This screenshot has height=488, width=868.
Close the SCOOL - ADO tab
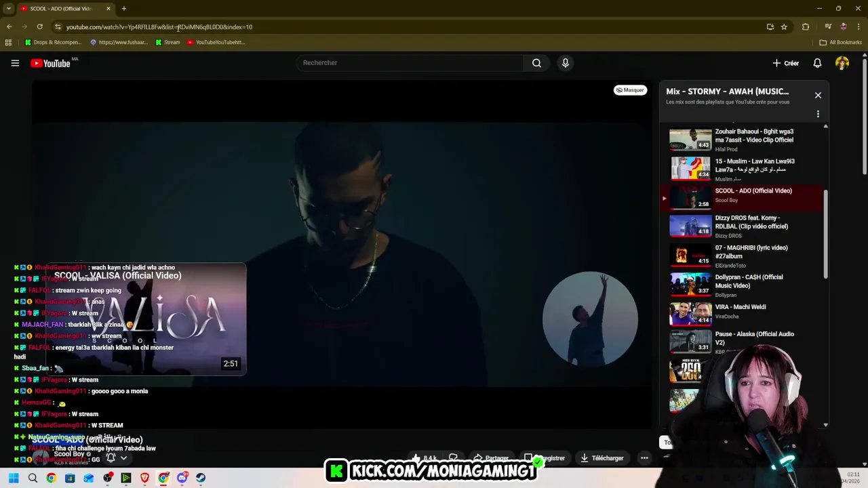[x=108, y=9]
